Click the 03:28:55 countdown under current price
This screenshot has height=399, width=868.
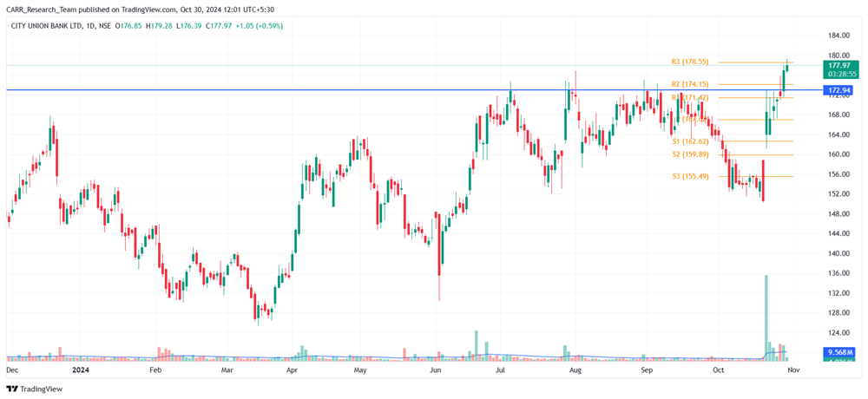844,74
